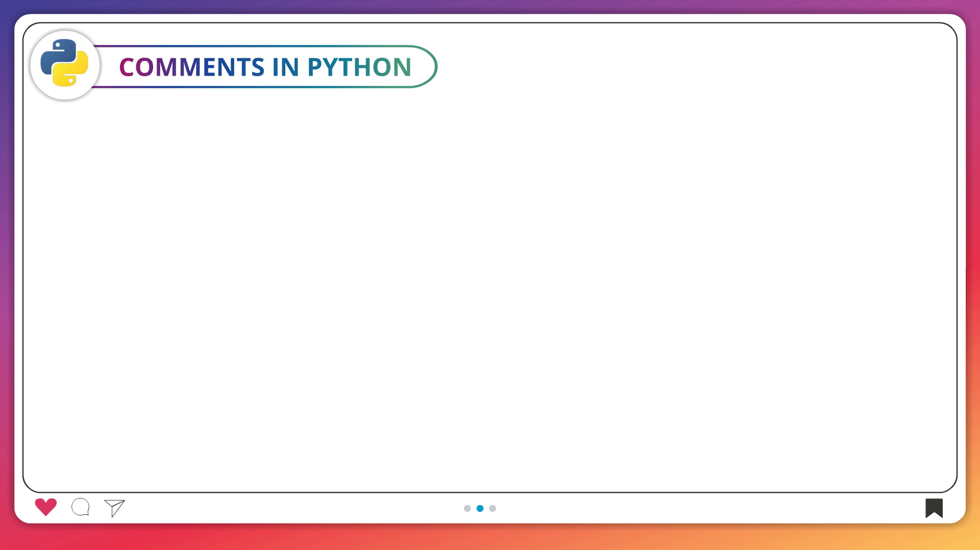This screenshot has height=550, width=980.
Task: Save the post with the bookmark icon
Action: (x=934, y=508)
